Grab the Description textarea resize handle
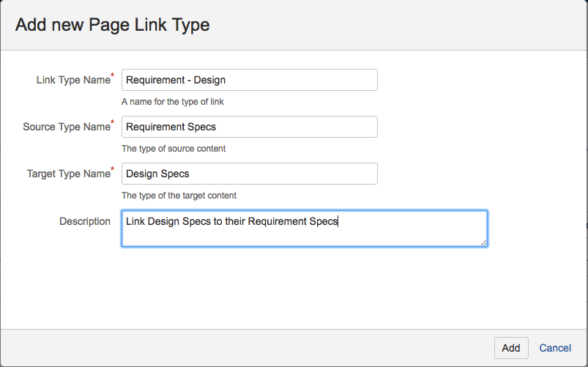Viewport: 588px width, 367px height. pos(484,242)
